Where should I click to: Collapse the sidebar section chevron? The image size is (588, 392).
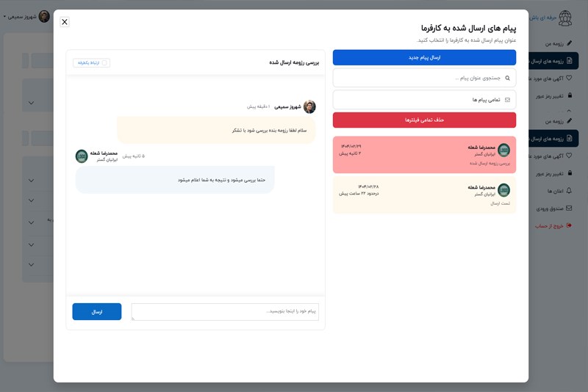coord(569,110)
